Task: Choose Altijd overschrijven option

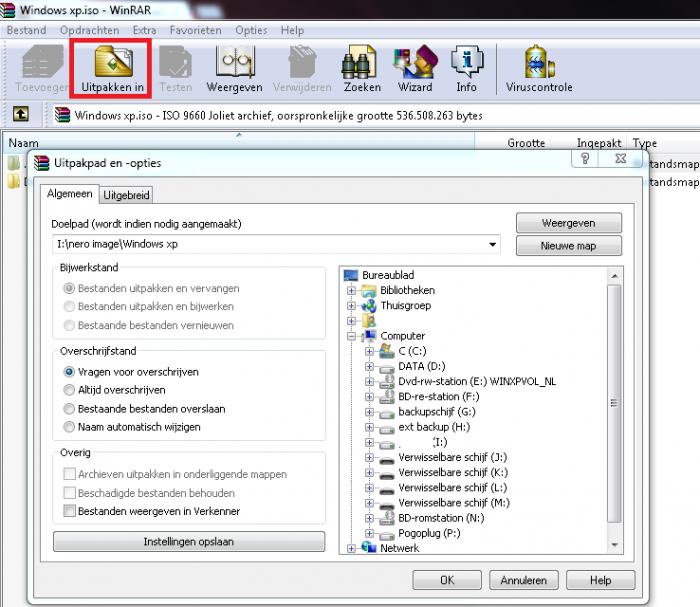Action: (x=69, y=390)
